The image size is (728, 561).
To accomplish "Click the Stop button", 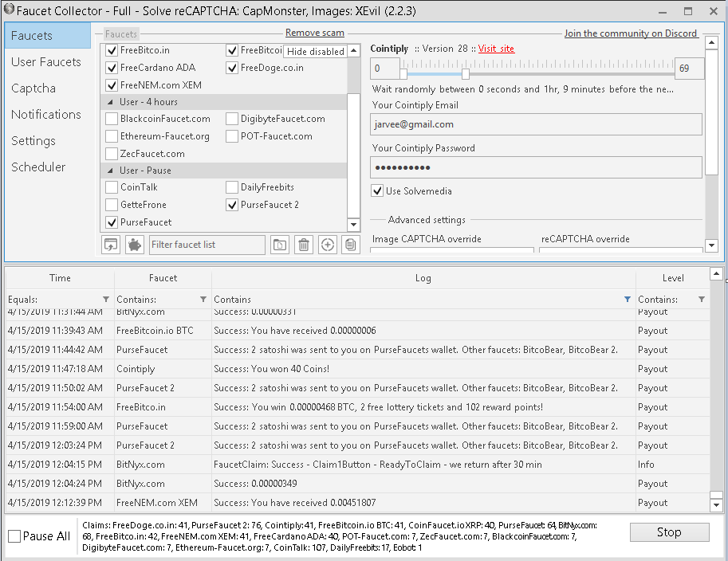I will [x=669, y=532].
